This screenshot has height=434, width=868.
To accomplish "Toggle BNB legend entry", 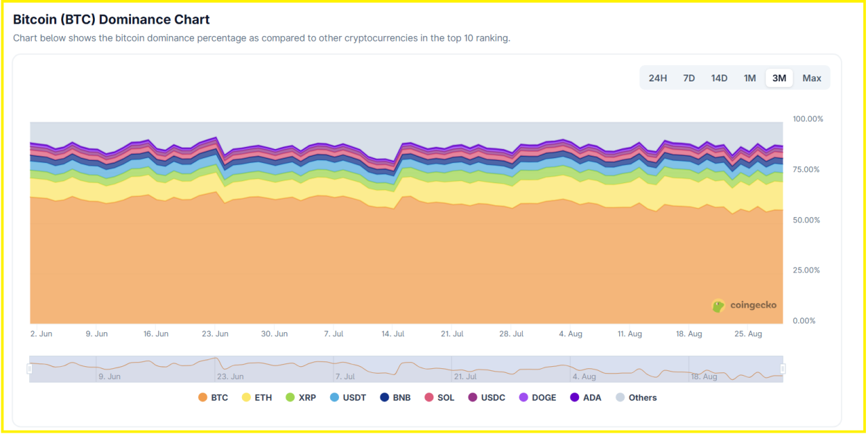I will click(395, 397).
